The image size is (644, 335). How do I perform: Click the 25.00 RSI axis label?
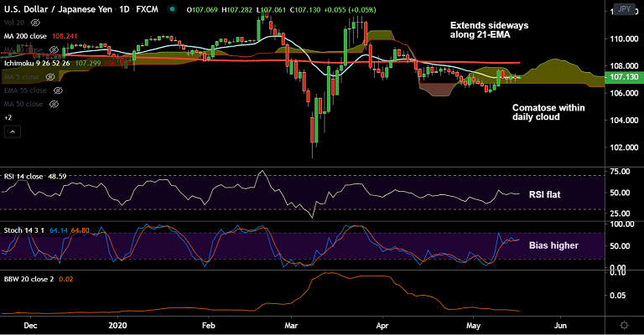point(620,214)
